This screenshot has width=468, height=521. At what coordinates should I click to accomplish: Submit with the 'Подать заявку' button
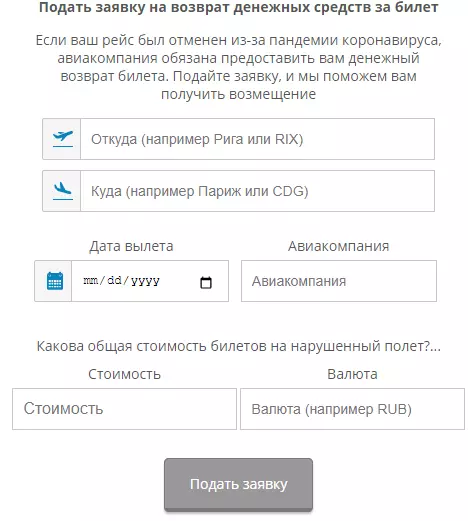[x=238, y=484]
